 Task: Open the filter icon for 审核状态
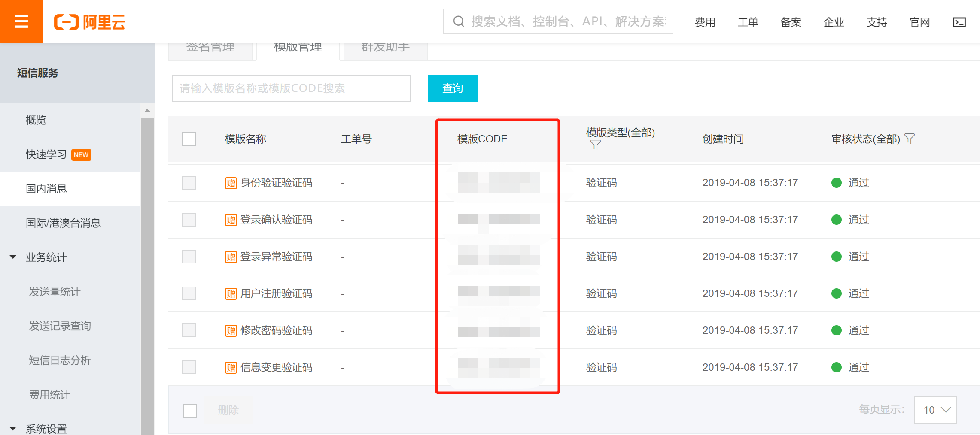click(x=910, y=139)
